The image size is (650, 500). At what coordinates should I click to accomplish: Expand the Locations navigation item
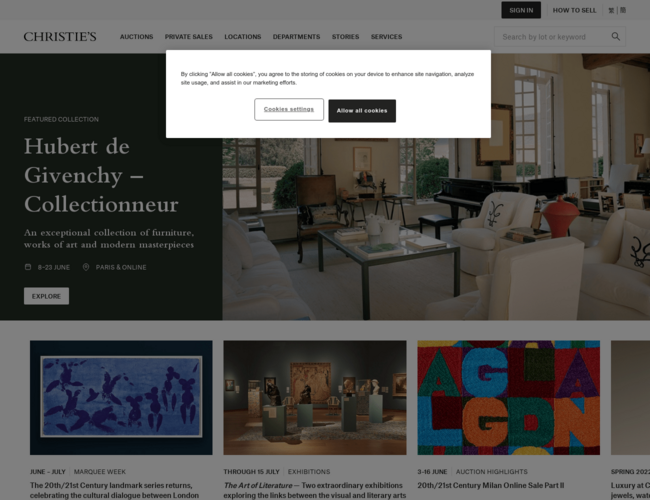click(x=243, y=36)
